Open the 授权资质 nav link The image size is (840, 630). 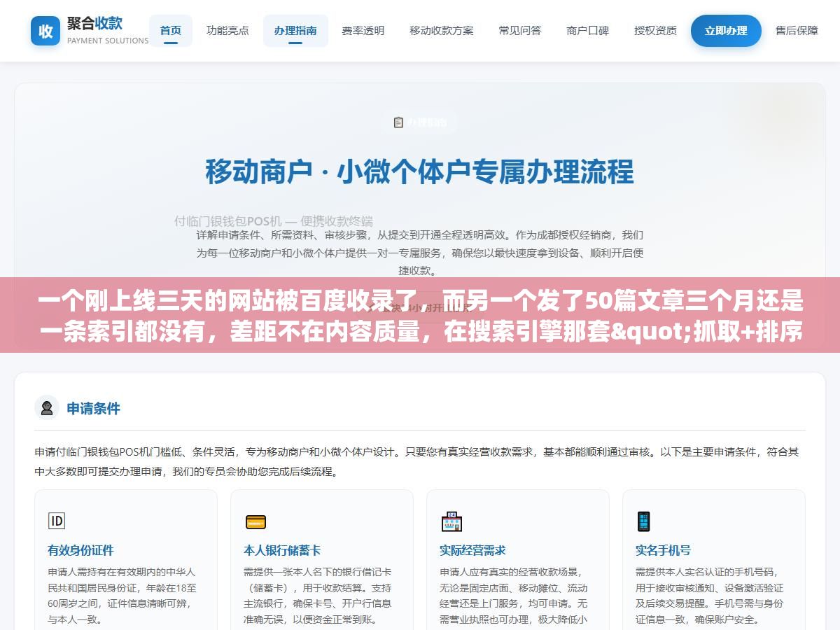[x=655, y=31]
